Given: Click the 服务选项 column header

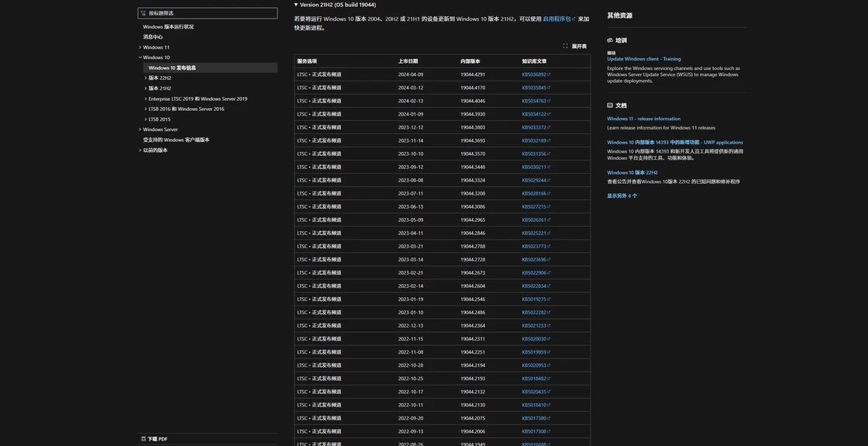Looking at the screenshot, I should pyautogui.click(x=307, y=61).
